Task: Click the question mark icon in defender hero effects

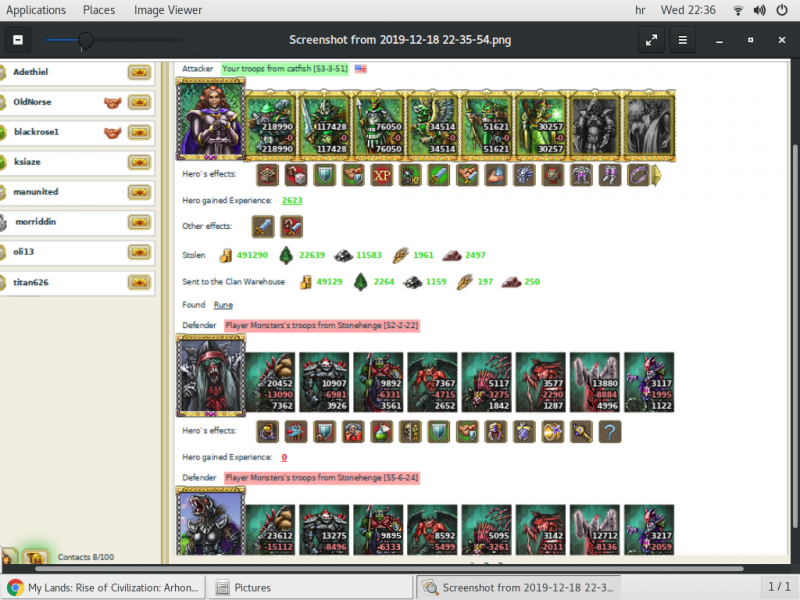Action: coord(611,432)
